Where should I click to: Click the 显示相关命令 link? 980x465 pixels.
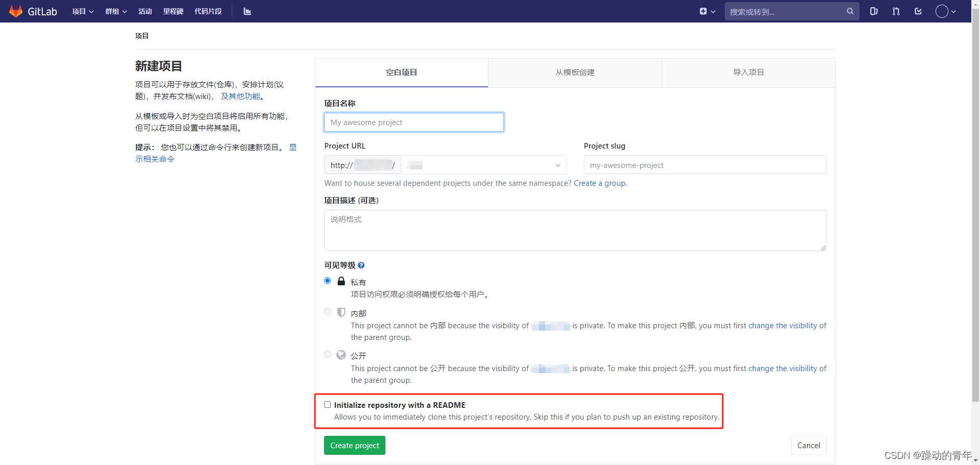click(x=155, y=159)
